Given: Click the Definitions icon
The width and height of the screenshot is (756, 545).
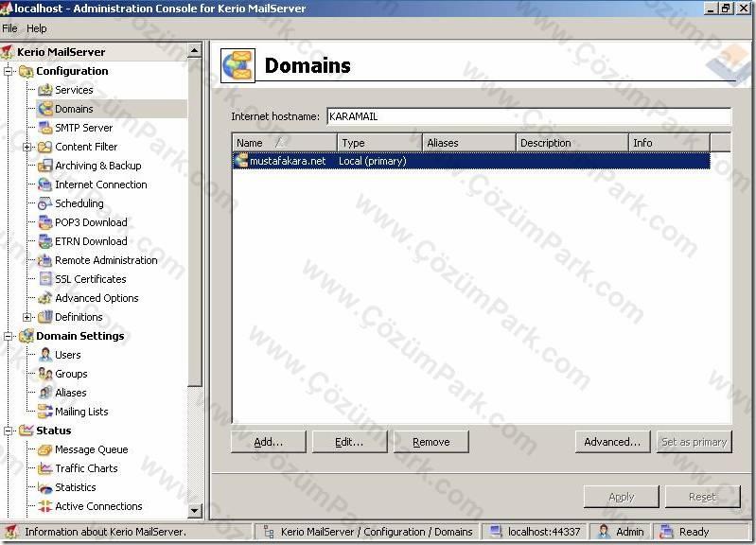Looking at the screenshot, I should click(44, 317).
